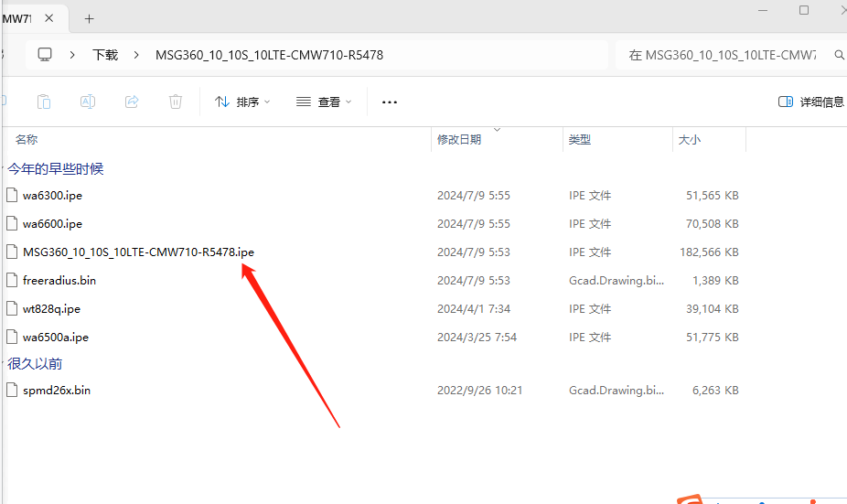Click date 2024/3/25 7:54 cell
Viewport: 847px width, 504px height.
click(x=477, y=338)
